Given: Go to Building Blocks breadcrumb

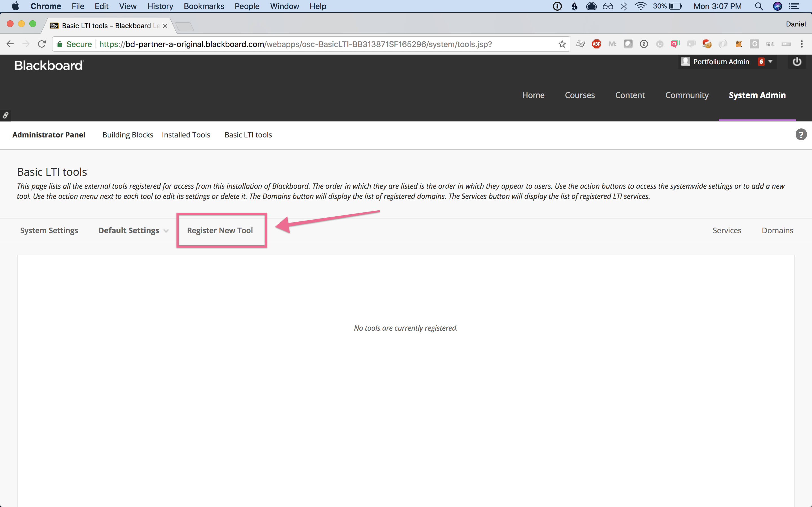Looking at the screenshot, I should point(127,135).
